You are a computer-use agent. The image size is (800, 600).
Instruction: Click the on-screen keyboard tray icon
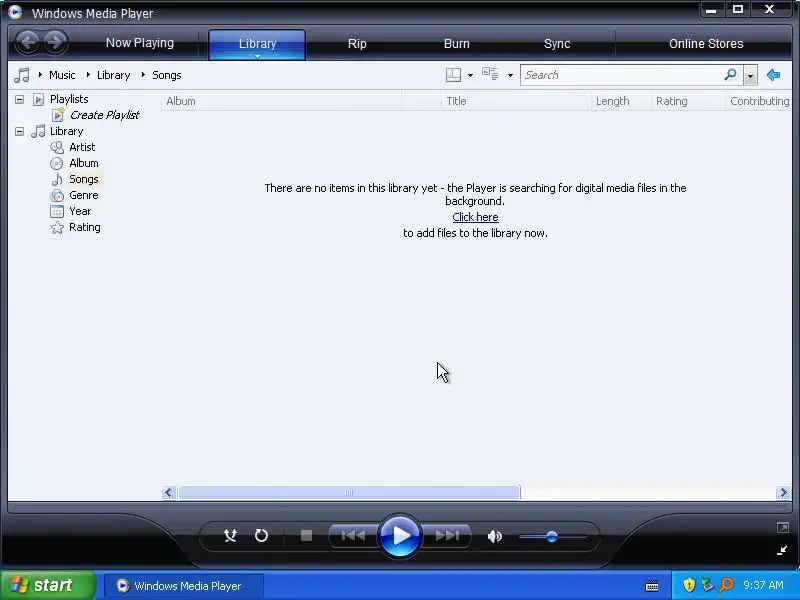tap(652, 585)
